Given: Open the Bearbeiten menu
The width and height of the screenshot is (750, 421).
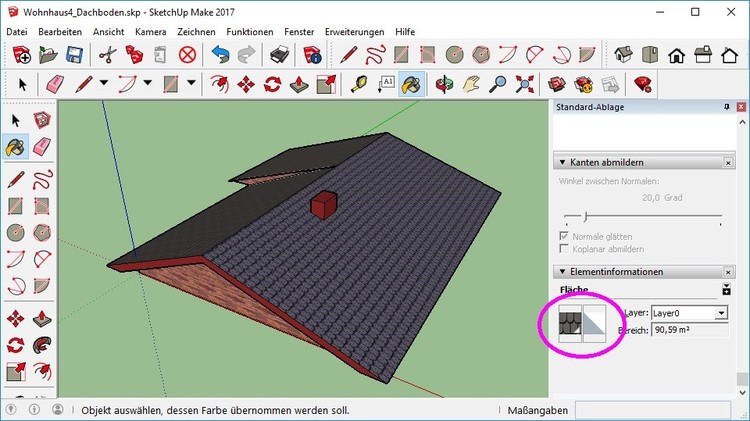Looking at the screenshot, I should point(60,32).
